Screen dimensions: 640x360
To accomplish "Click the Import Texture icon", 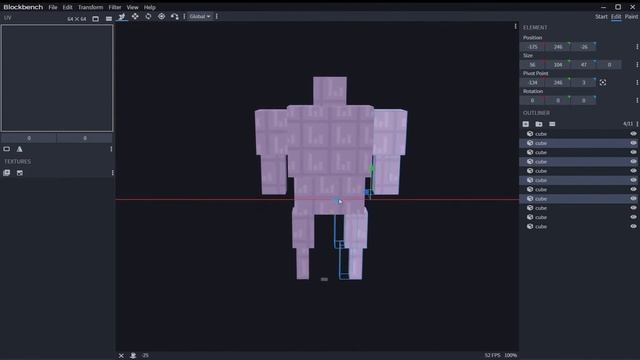I will click(x=7, y=173).
